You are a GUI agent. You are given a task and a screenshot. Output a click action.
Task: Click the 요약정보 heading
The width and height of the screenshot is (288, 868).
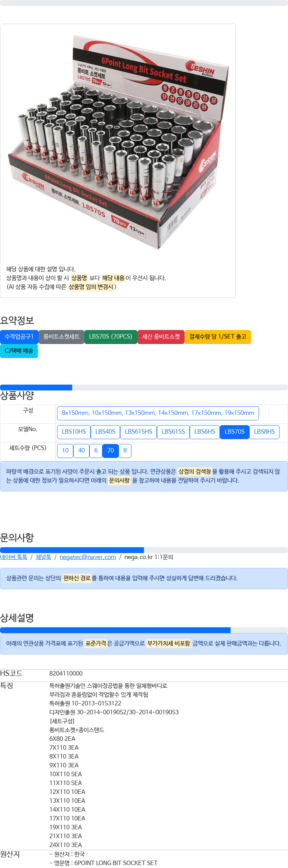click(17, 320)
